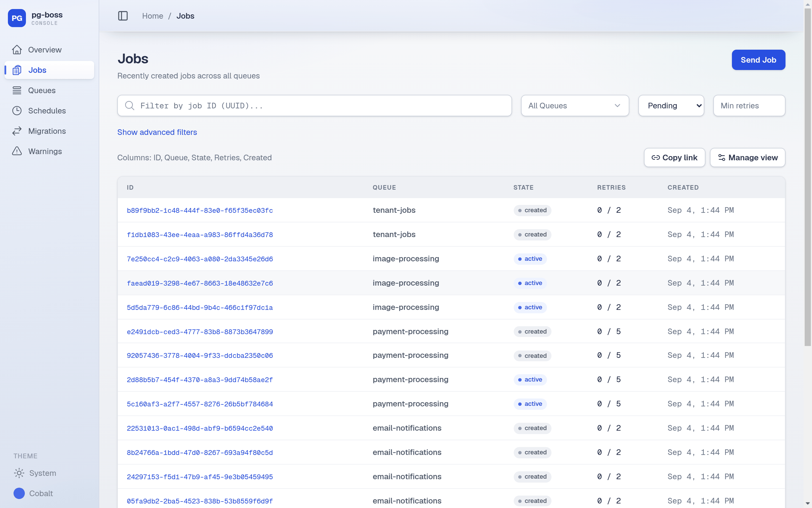
Task: Select the System theme option
Action: pos(43,473)
